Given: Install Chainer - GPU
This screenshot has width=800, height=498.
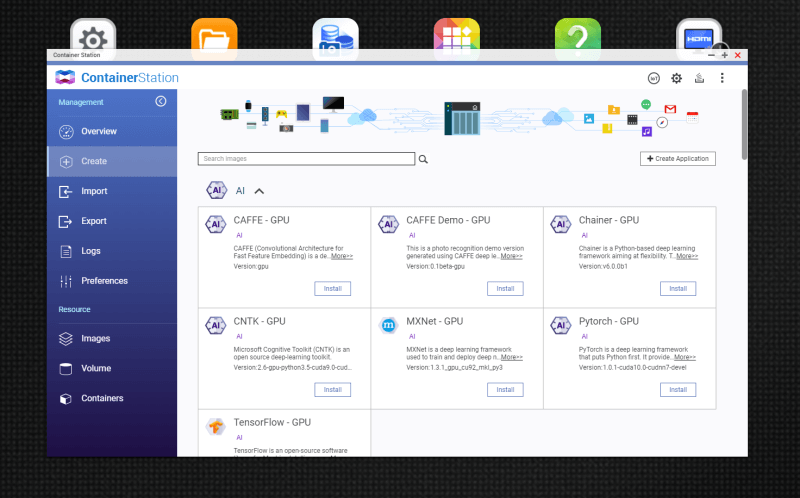Looking at the screenshot, I should 678,289.
